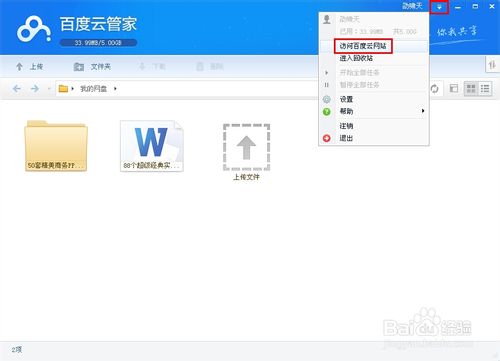The image size is (500, 361).
Task: Expand the arrow before 我的网盘
Action: [73, 89]
